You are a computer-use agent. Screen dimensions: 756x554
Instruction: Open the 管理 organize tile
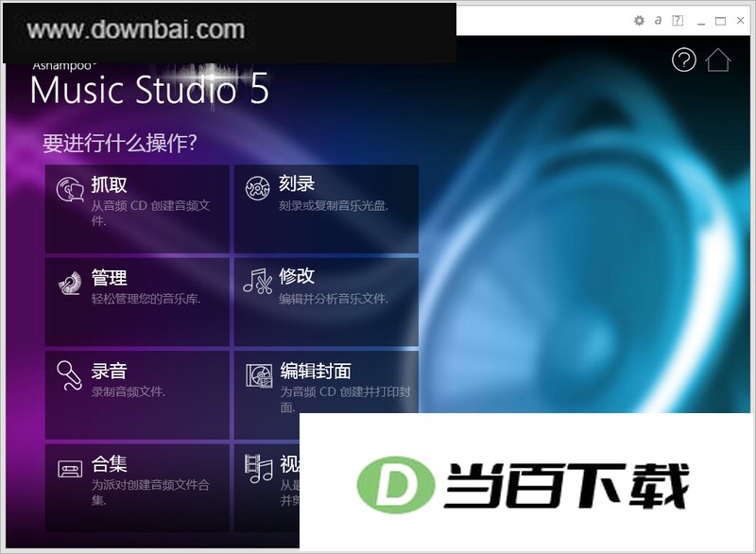[x=137, y=302]
